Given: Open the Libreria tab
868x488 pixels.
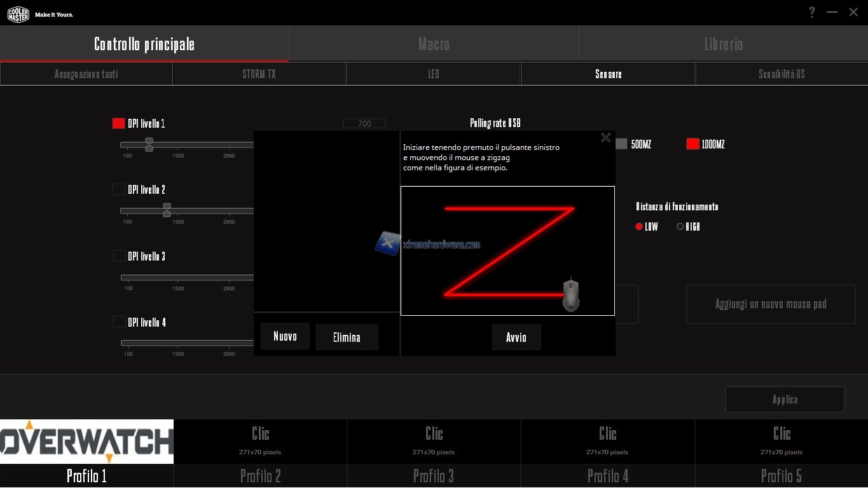Looking at the screenshot, I should click(x=723, y=44).
